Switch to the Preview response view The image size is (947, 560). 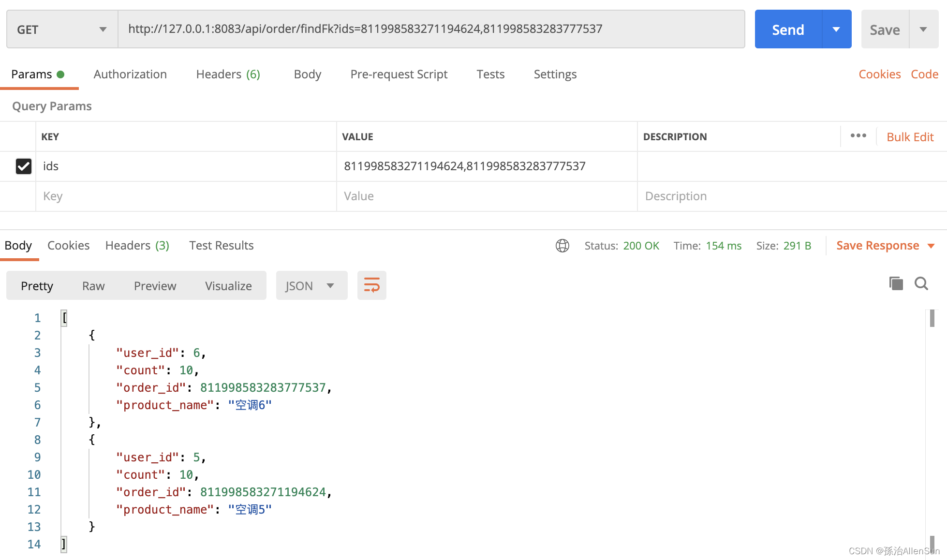click(155, 285)
